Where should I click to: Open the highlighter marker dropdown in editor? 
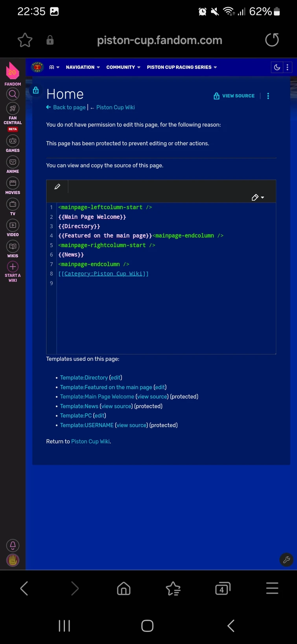coord(258,197)
